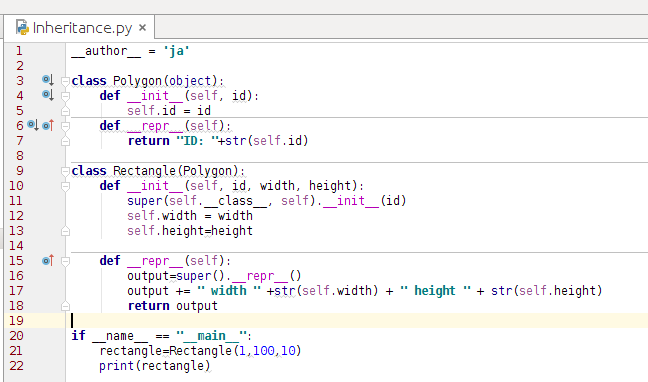Collapse the class Polygon fold marker on line 3
This screenshot has height=382, width=648.
[x=65, y=81]
